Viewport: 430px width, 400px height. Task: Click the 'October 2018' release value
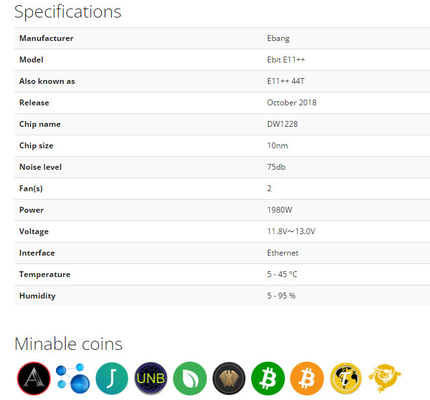[x=292, y=103]
